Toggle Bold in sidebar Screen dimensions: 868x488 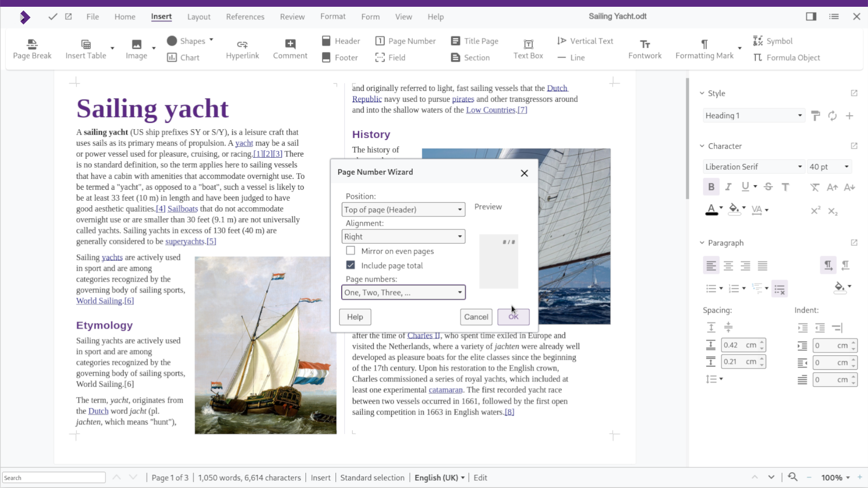[711, 187]
